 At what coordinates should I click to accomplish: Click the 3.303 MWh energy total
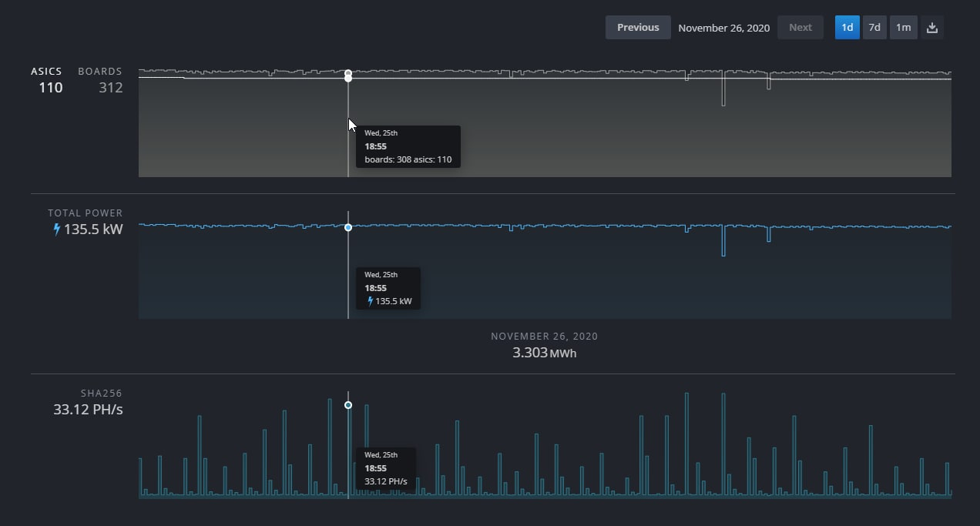click(545, 353)
